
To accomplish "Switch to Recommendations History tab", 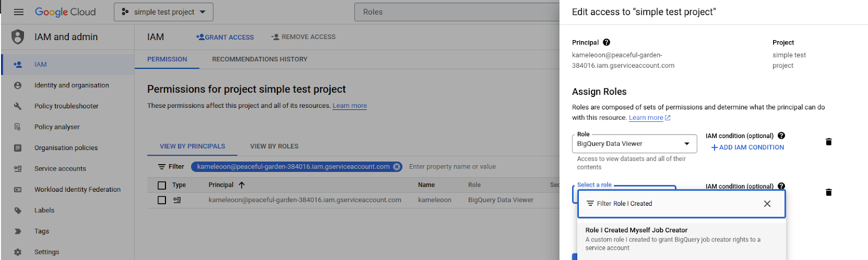I will [x=259, y=60].
